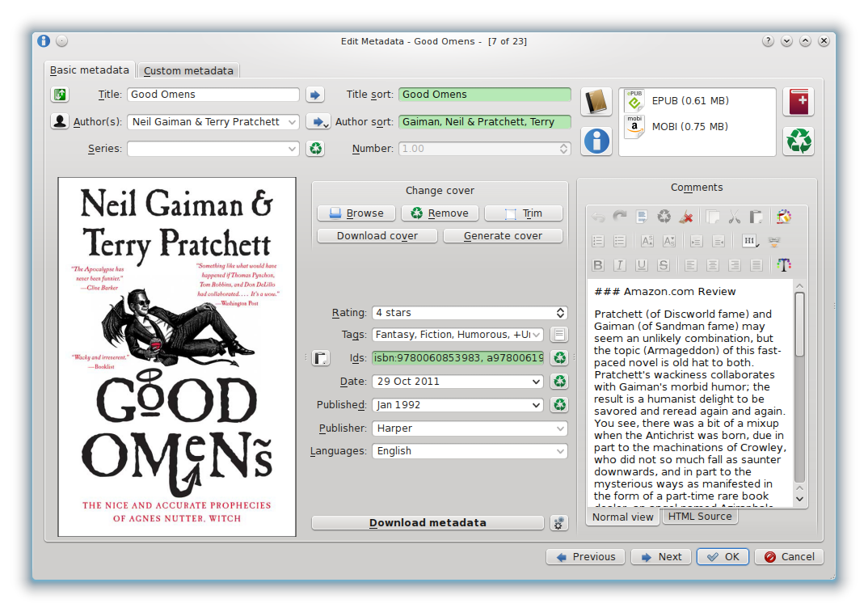
Task: Click Download cover button
Action: click(x=377, y=236)
